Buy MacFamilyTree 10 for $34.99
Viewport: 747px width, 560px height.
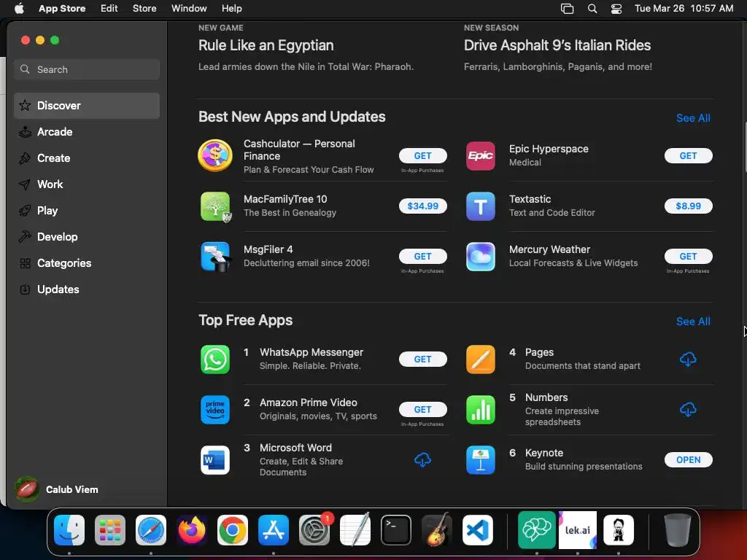(x=422, y=206)
